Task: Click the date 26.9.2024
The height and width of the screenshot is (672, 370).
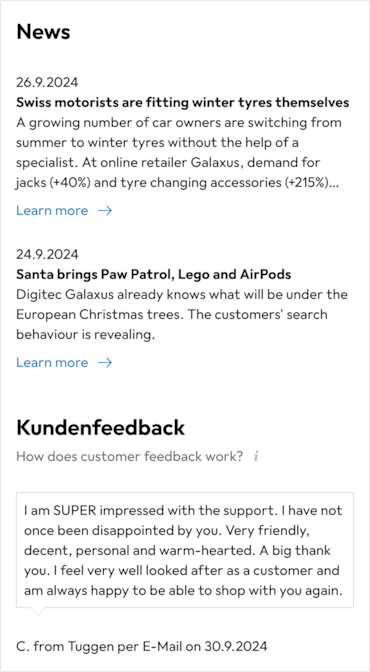Action: tap(47, 82)
